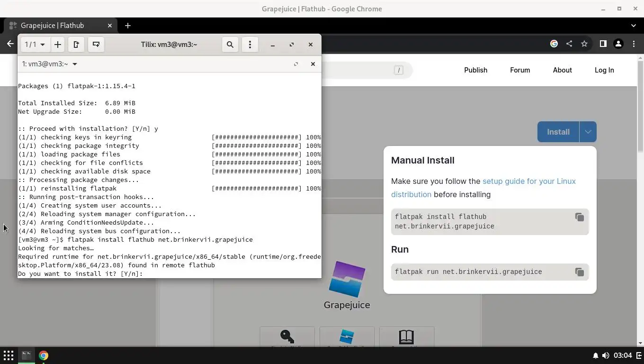
Task: Open a new Chrome tab
Action: click(x=127, y=26)
